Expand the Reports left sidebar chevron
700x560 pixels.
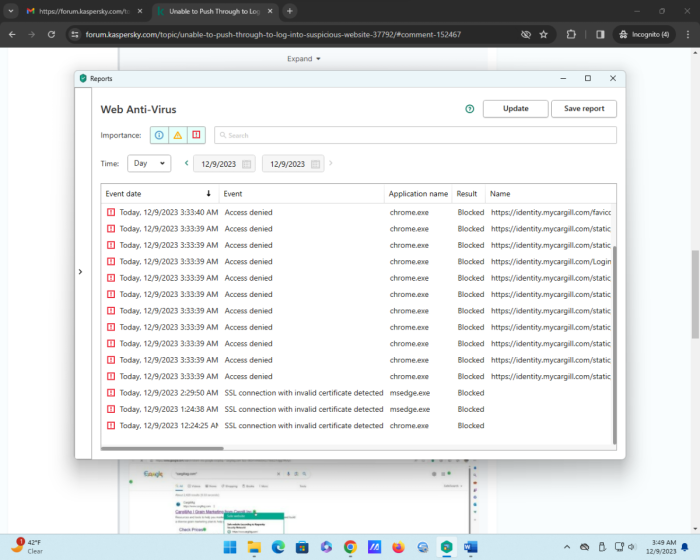tap(80, 272)
